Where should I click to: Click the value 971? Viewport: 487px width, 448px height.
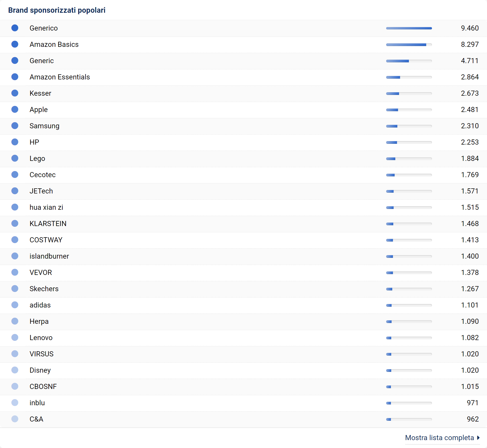[473, 403]
